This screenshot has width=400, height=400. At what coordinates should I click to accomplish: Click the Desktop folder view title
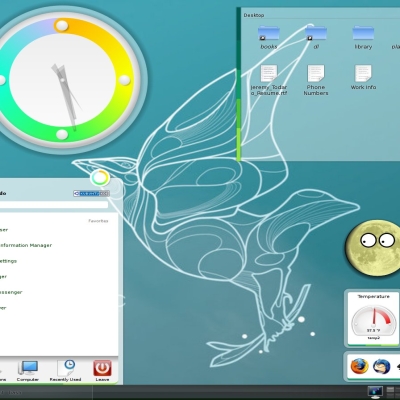pyautogui.click(x=254, y=15)
